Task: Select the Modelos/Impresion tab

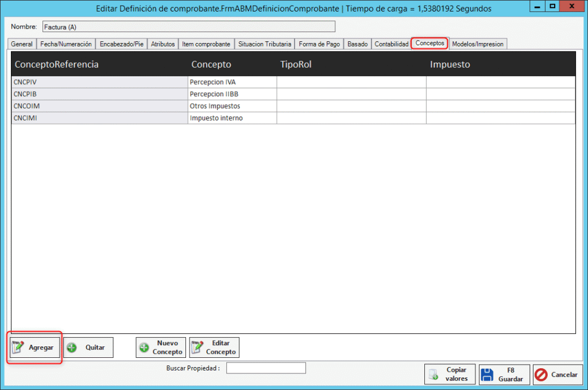Action: tap(478, 44)
